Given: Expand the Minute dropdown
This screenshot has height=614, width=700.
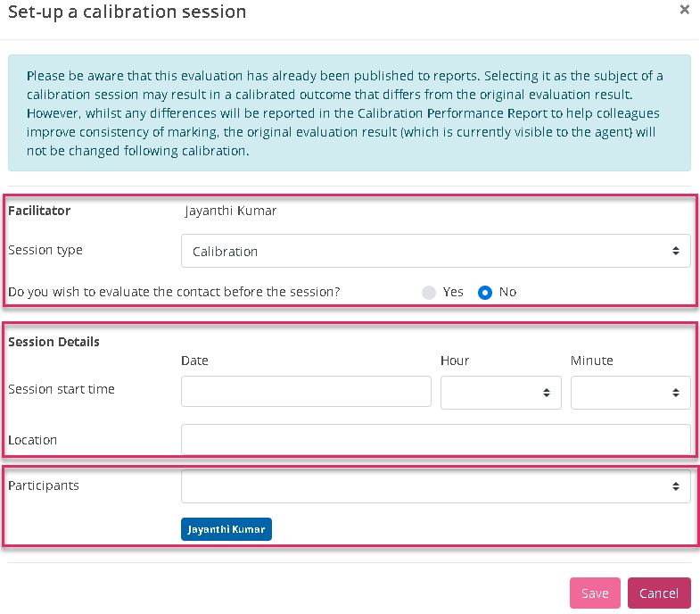Looking at the screenshot, I should (630, 392).
